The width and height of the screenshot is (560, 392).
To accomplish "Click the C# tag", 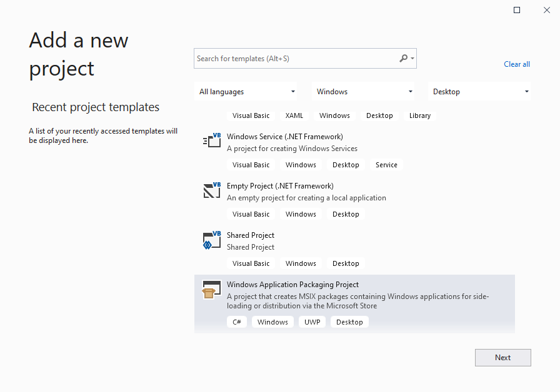I will coord(237,322).
